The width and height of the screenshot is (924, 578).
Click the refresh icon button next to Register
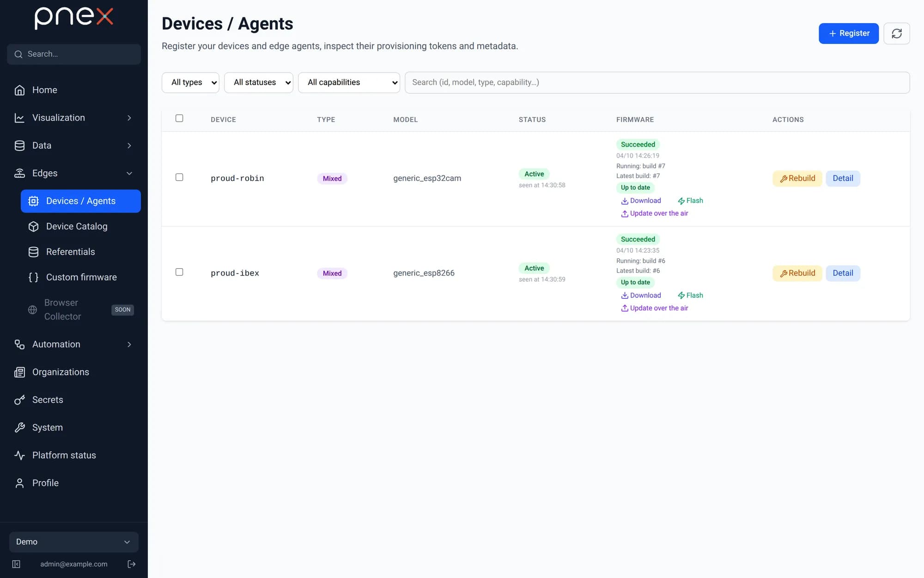(896, 33)
